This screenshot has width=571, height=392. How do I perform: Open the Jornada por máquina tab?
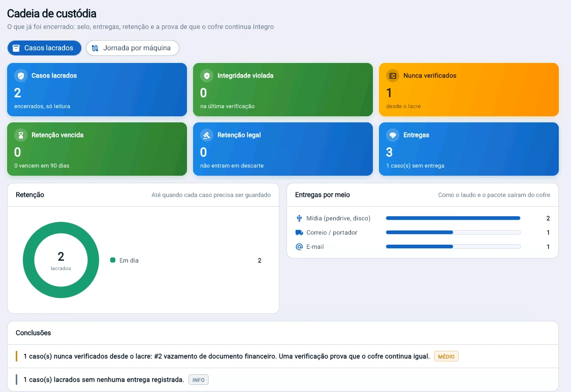[x=133, y=48]
